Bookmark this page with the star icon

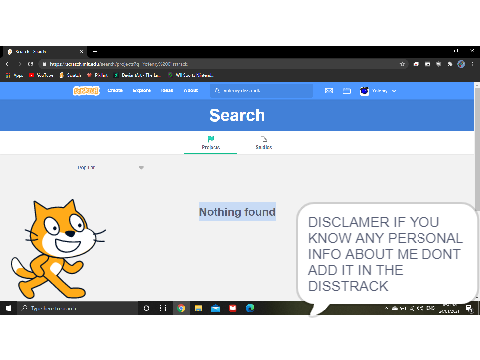(402, 64)
